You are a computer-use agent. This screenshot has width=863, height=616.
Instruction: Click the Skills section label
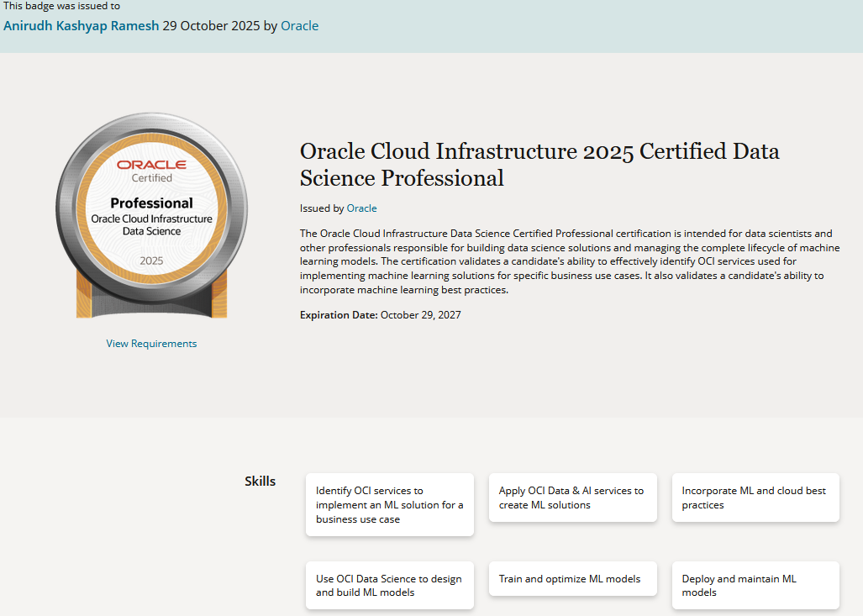point(260,482)
